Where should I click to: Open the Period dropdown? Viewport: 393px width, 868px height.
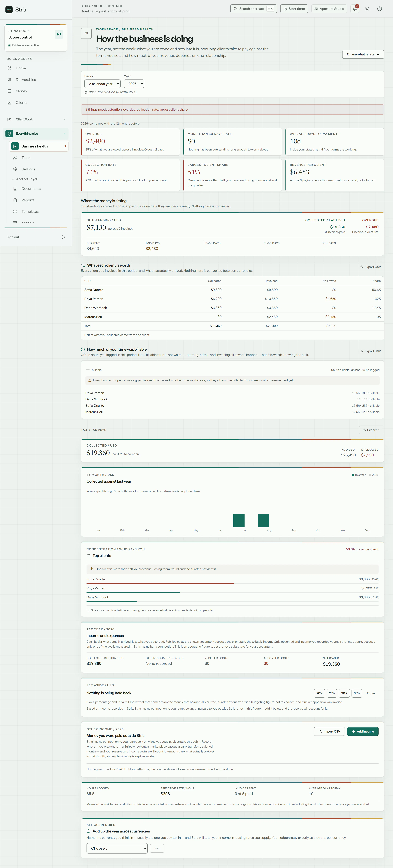point(102,84)
